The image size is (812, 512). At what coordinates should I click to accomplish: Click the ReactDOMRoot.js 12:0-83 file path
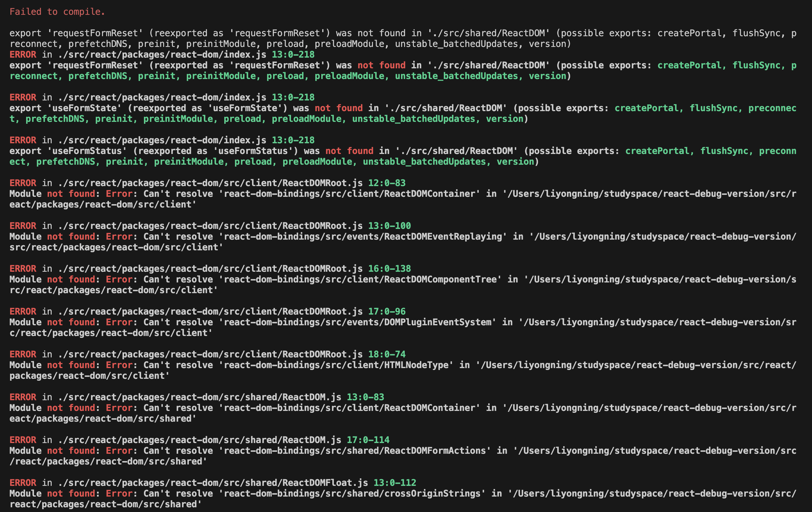(210, 183)
